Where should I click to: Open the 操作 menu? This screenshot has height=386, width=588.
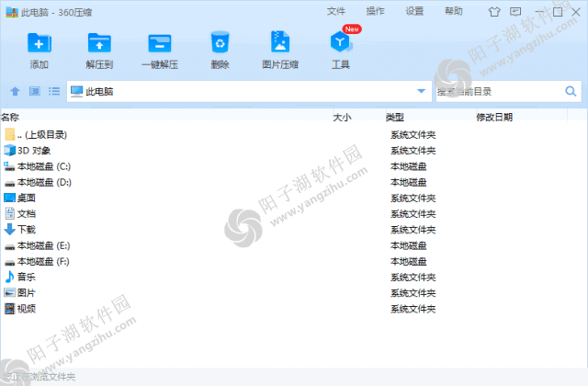click(x=376, y=11)
